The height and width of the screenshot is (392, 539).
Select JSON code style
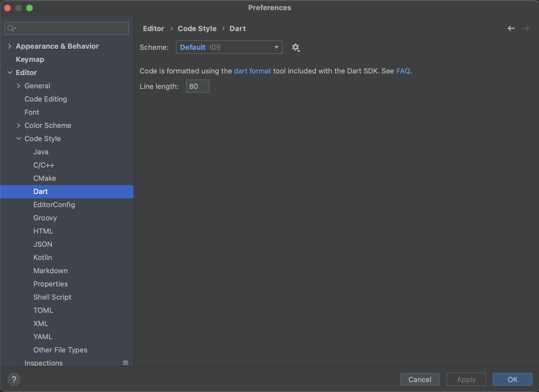point(43,244)
